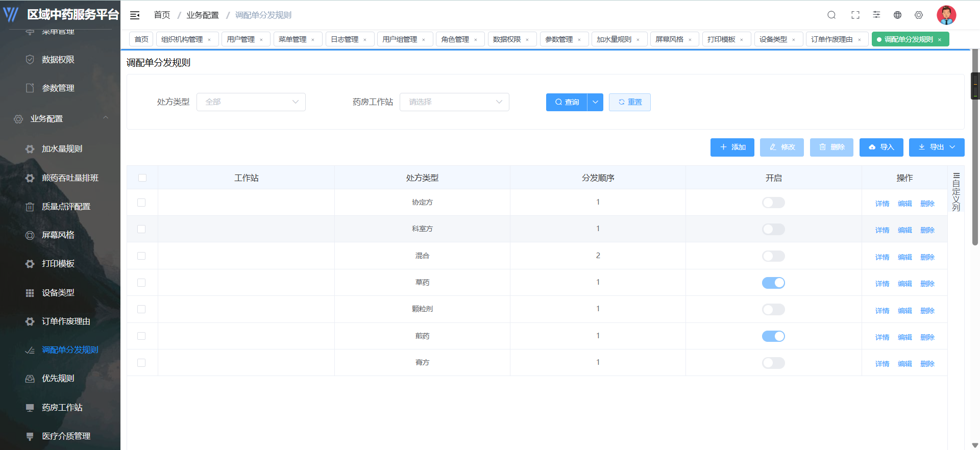Click the 质量点评配置 trash icon in sidebar
Viewport: 980px width, 450px height.
[30, 207]
